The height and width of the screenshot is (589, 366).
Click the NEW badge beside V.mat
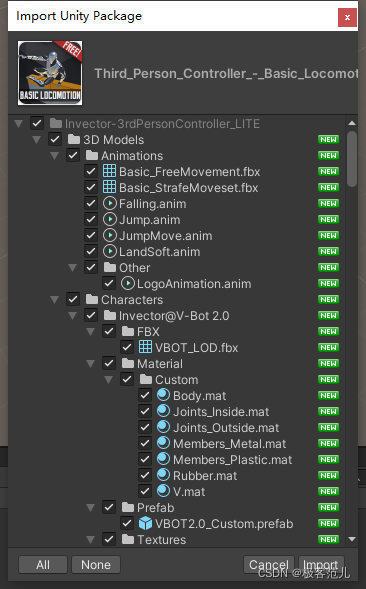[328, 491]
